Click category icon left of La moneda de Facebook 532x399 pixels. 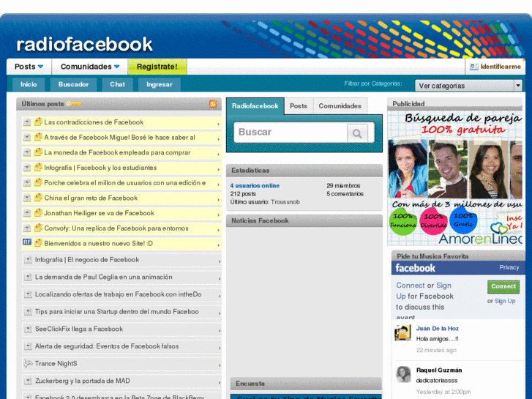point(27,153)
